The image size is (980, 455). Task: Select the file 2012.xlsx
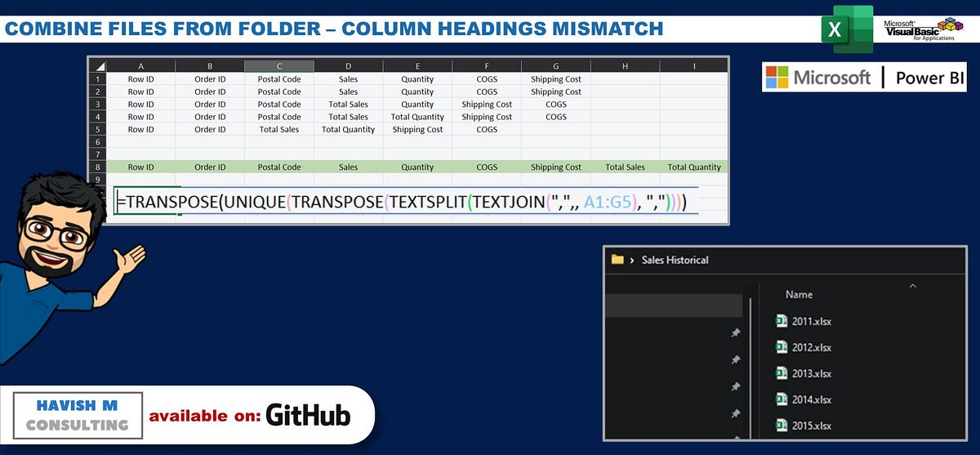tap(812, 347)
